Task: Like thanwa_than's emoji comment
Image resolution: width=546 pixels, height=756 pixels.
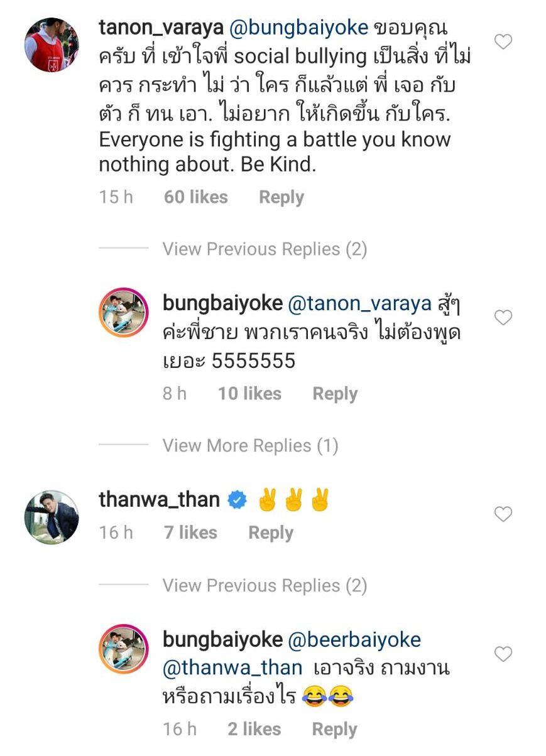Action: [503, 515]
